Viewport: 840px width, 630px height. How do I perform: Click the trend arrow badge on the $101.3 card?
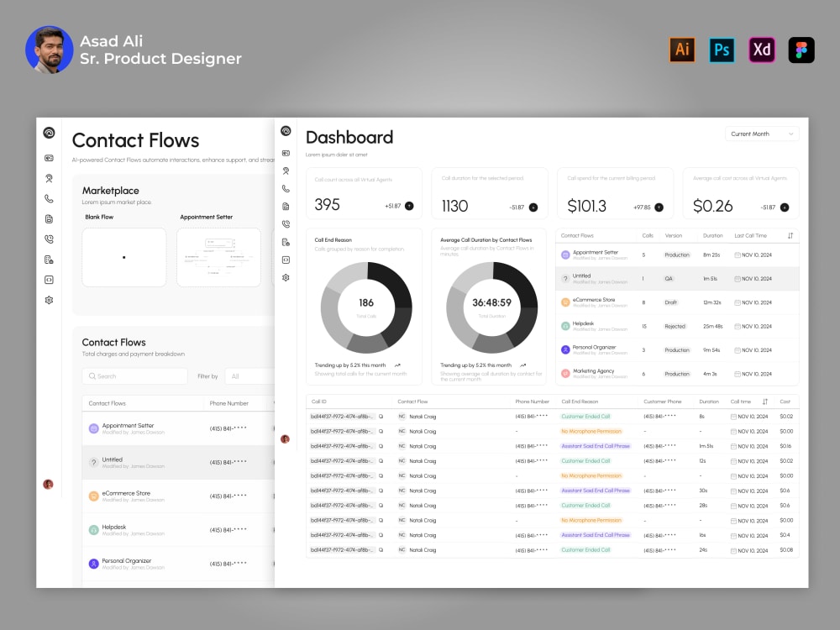click(659, 207)
